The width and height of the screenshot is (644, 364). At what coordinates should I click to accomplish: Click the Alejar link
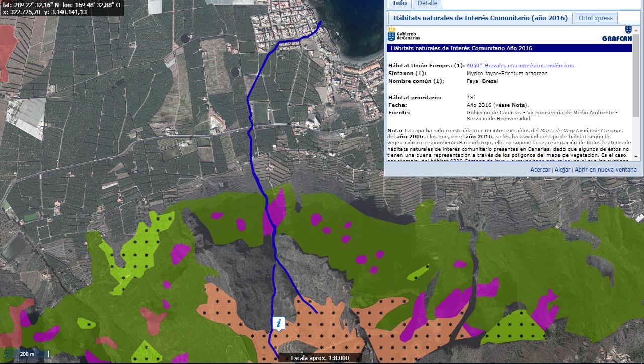[x=562, y=170]
